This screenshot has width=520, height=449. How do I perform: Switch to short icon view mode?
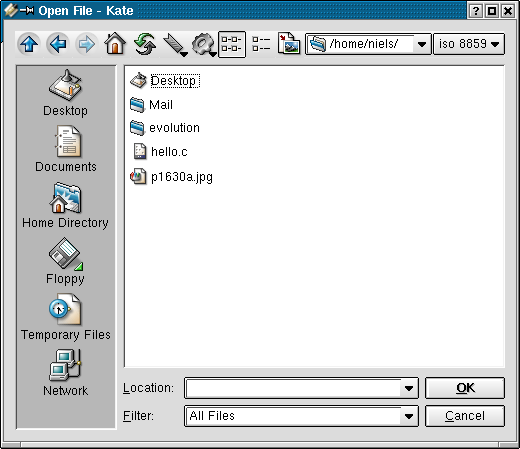232,44
